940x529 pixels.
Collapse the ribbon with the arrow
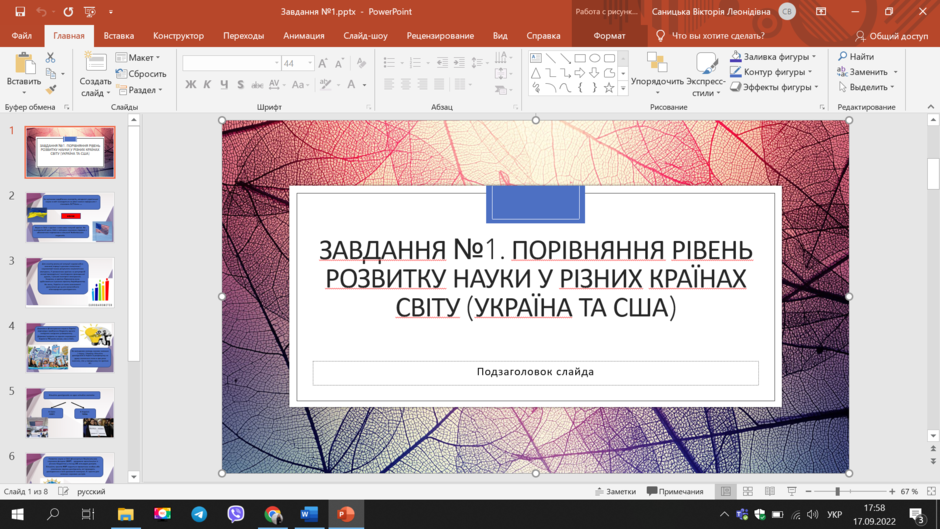930,107
